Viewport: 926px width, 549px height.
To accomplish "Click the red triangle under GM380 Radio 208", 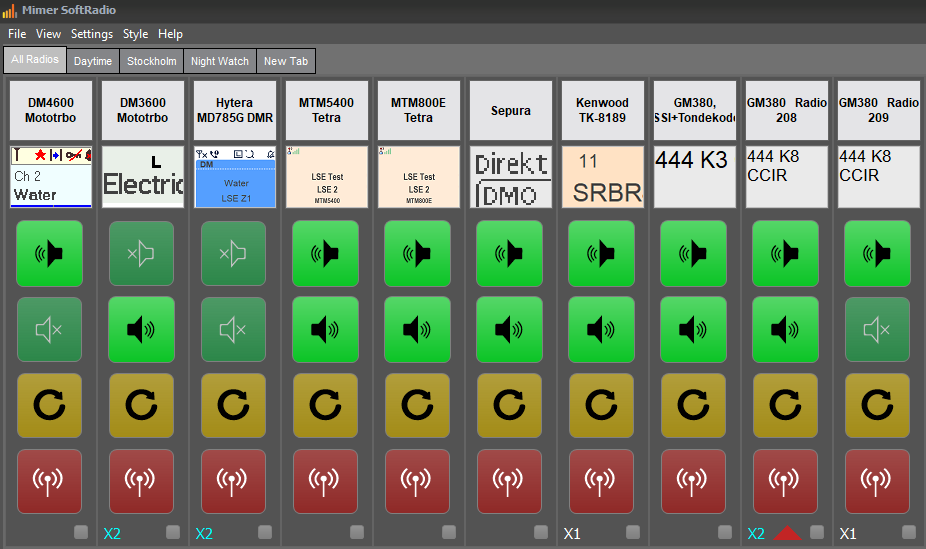I will [787, 533].
